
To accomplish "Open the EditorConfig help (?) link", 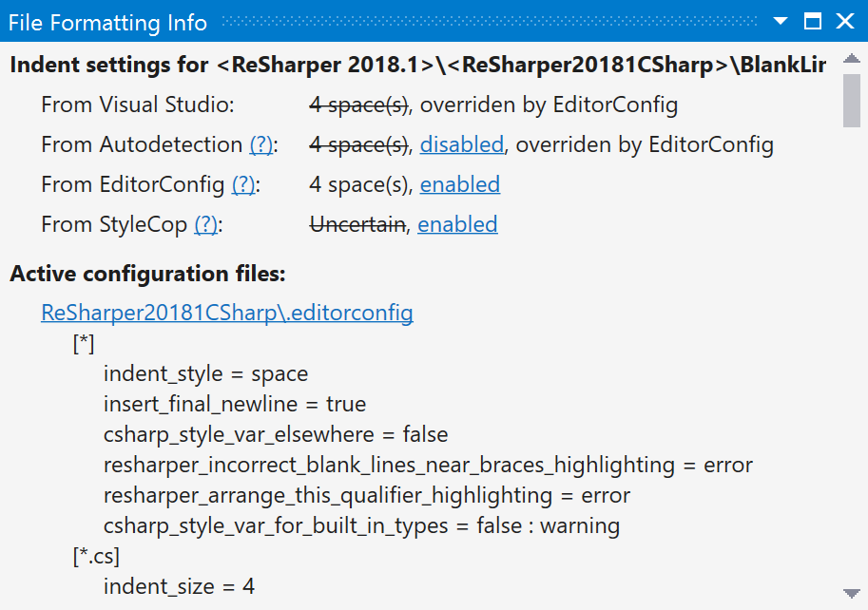I will (243, 184).
